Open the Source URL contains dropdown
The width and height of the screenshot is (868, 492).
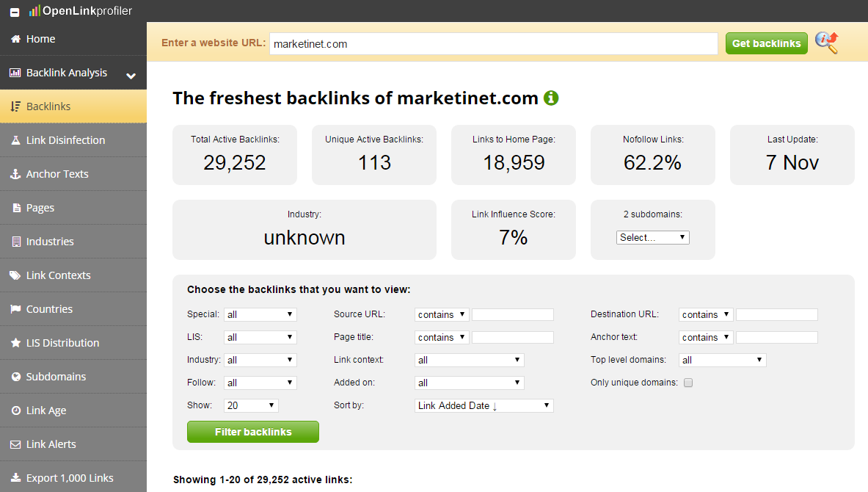(x=442, y=315)
